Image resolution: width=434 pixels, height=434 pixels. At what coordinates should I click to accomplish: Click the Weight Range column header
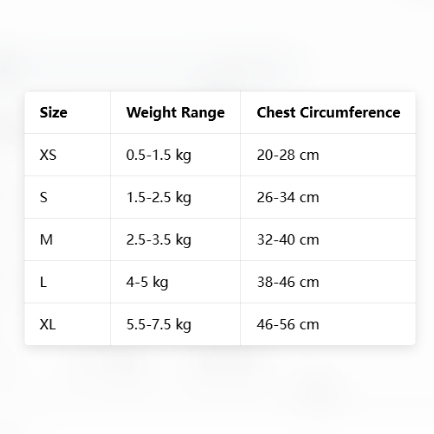pos(175,112)
